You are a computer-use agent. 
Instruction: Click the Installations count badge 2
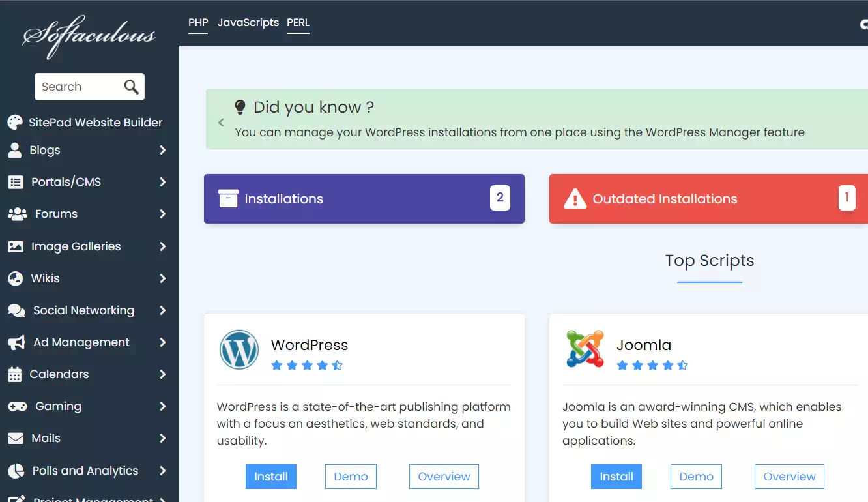pos(500,198)
